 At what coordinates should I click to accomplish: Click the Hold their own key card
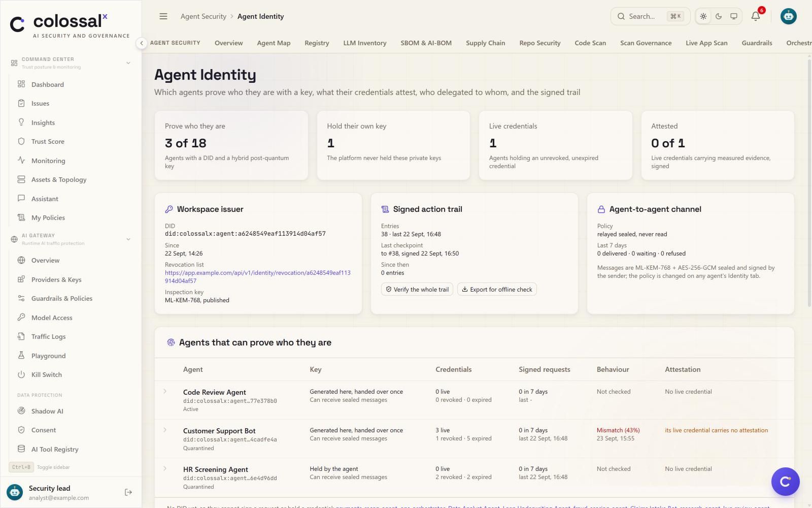(x=393, y=145)
